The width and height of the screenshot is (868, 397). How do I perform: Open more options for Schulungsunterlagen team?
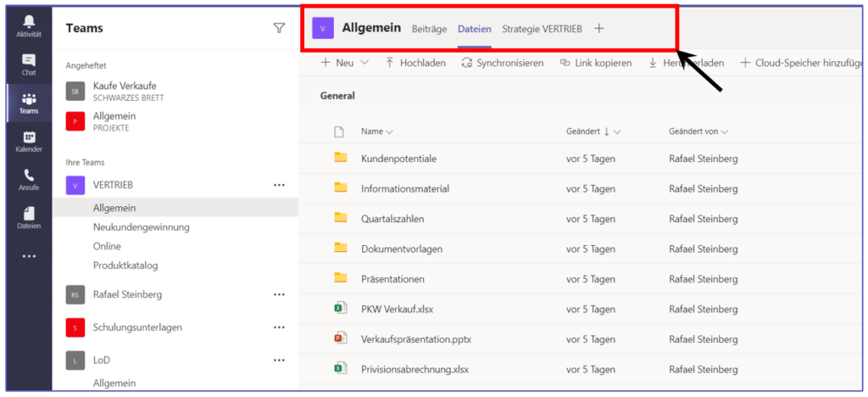(279, 327)
